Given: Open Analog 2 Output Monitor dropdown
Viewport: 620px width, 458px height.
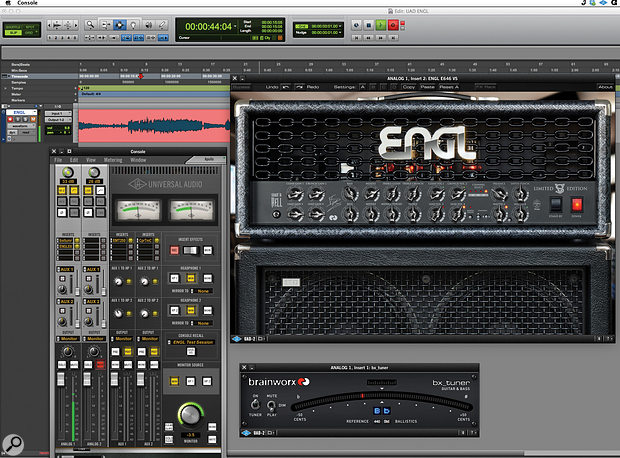Looking at the screenshot, I should tap(95, 339).
